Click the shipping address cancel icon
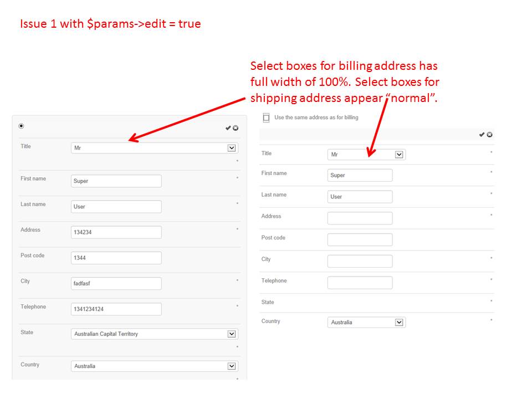Image resolution: width=532 pixels, height=399 pixels. tap(490, 135)
